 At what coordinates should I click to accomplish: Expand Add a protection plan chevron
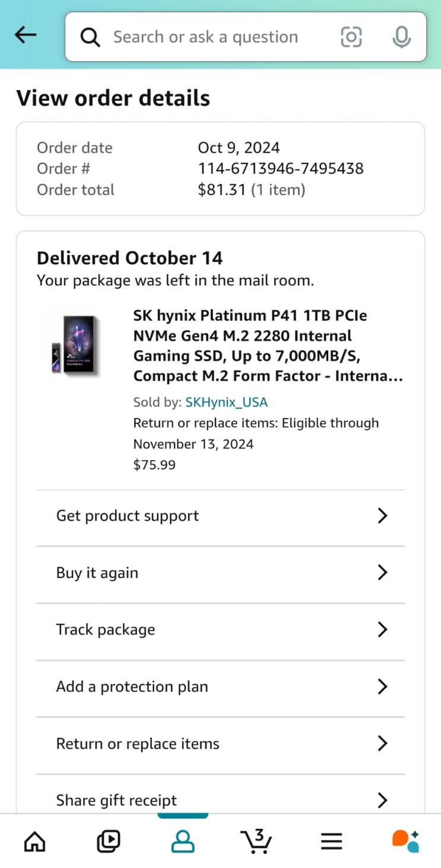[x=382, y=687]
